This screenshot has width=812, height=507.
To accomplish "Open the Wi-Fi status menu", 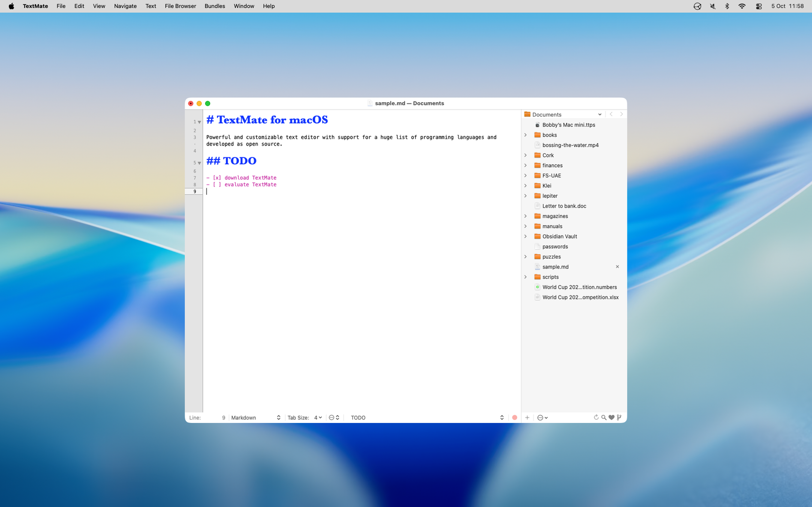I will point(742,6).
